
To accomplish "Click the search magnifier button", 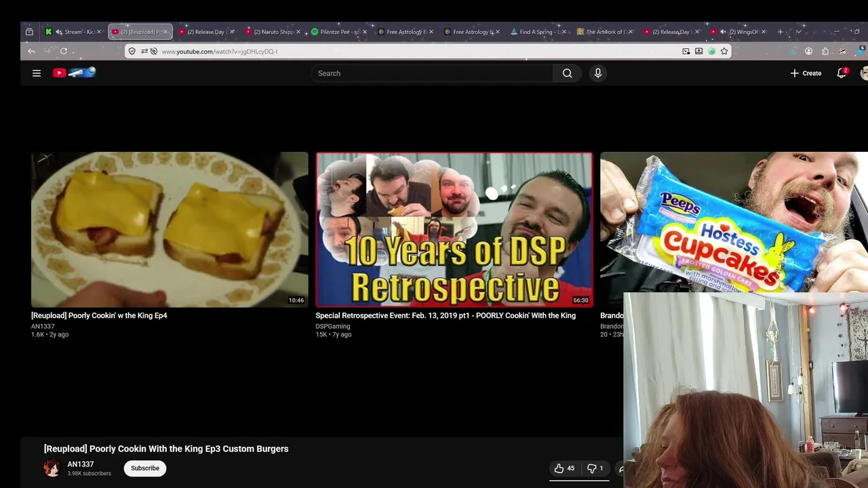I will 567,73.
